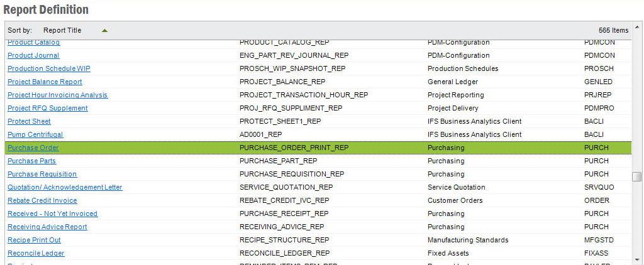Viewport: 644px width, 265px height.
Task: Open the Product Journal report link
Action: coord(33,55)
